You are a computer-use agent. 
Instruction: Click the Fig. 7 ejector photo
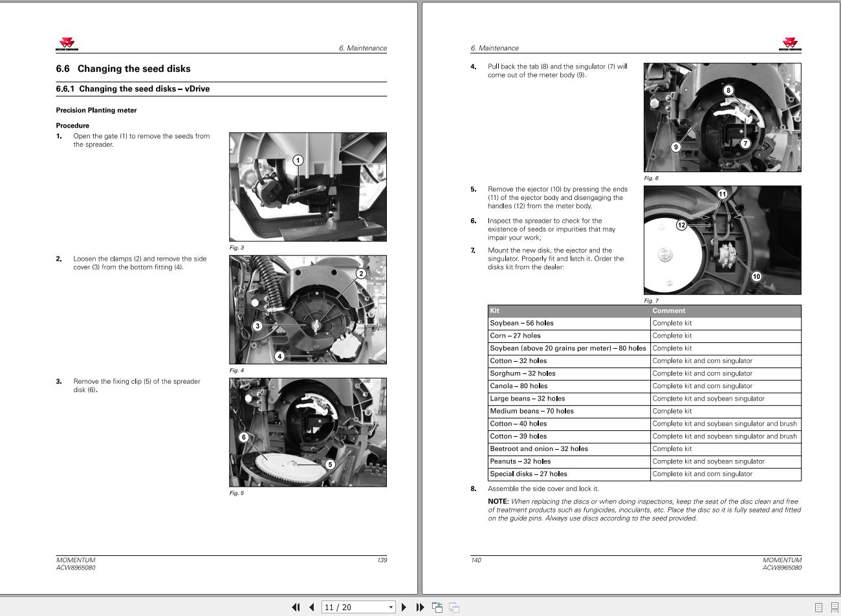[x=722, y=240]
